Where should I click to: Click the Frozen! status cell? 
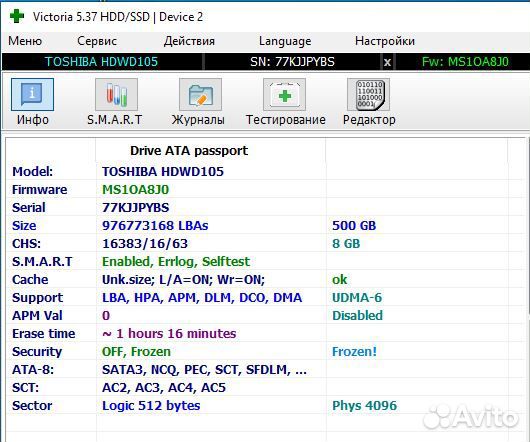tap(354, 352)
